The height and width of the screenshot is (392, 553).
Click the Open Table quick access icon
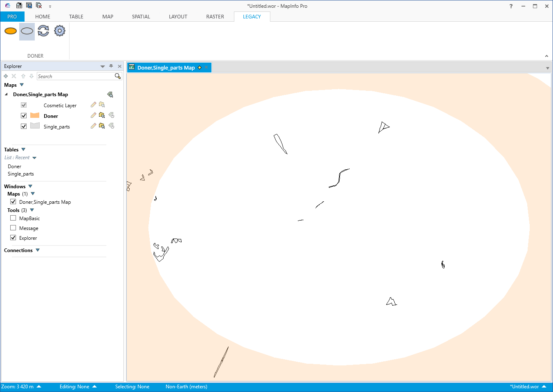point(19,6)
